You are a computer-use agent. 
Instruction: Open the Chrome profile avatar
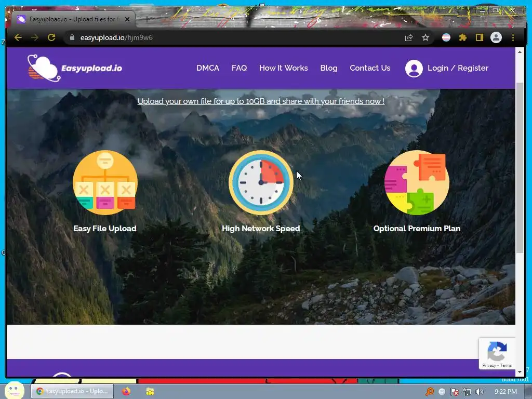coord(496,37)
